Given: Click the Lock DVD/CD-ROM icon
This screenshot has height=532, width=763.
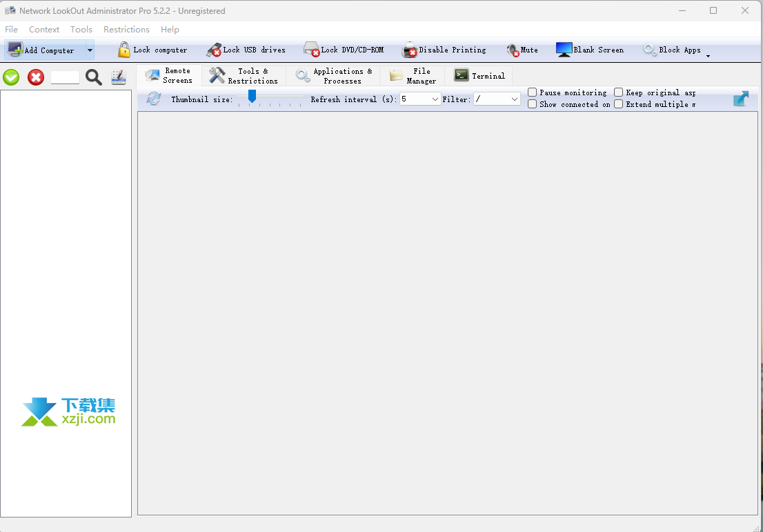Looking at the screenshot, I should [x=311, y=50].
